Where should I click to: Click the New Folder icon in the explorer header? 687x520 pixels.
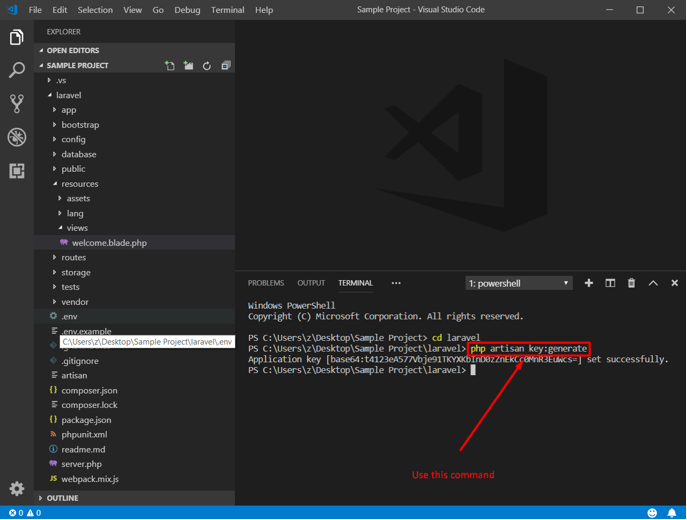(x=188, y=66)
